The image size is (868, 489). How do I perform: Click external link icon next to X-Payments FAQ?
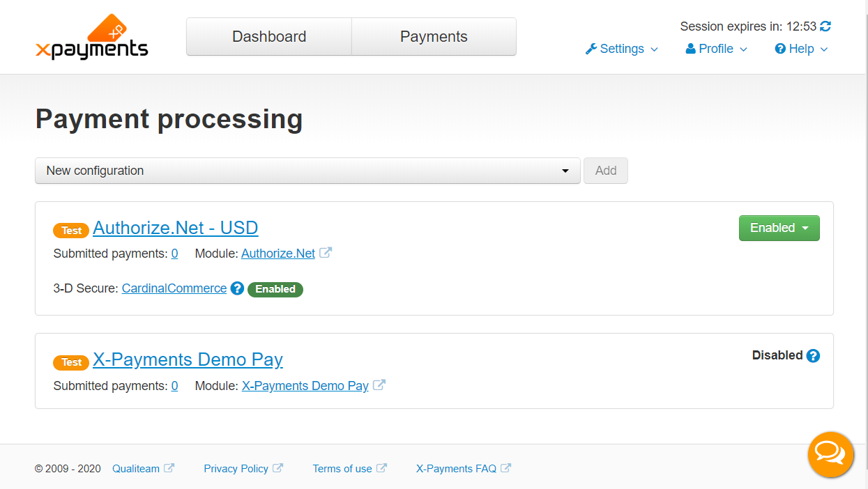pyautogui.click(x=505, y=468)
